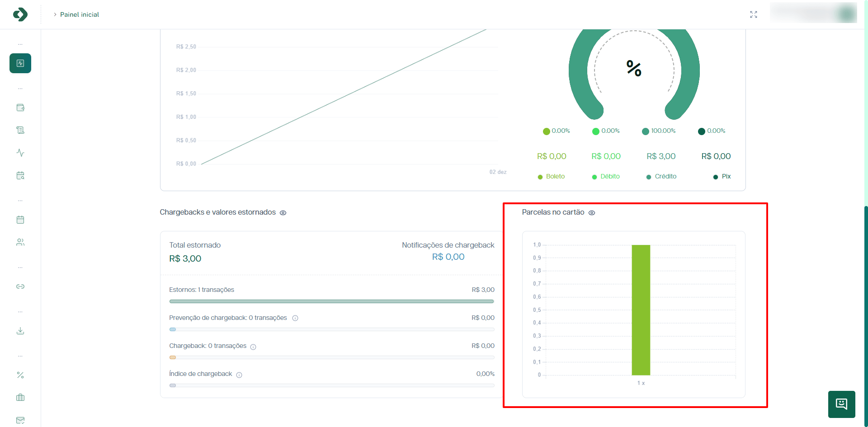Click the download icon in sidebar
Viewport: 868px width, 427px height.
click(20, 331)
